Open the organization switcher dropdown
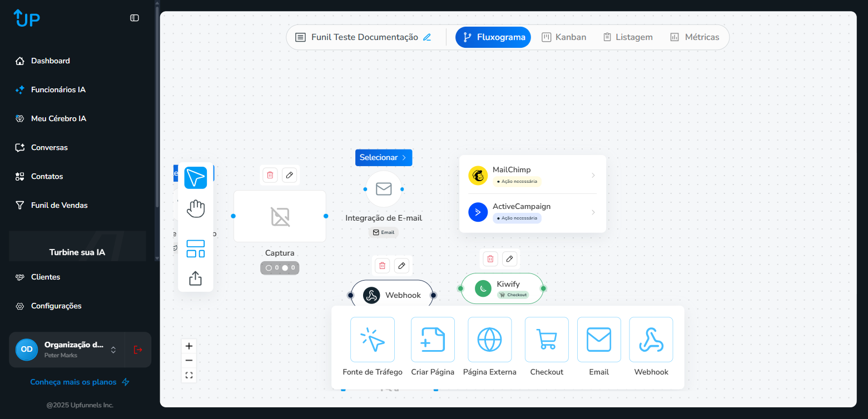The width and height of the screenshot is (868, 419). click(113, 350)
